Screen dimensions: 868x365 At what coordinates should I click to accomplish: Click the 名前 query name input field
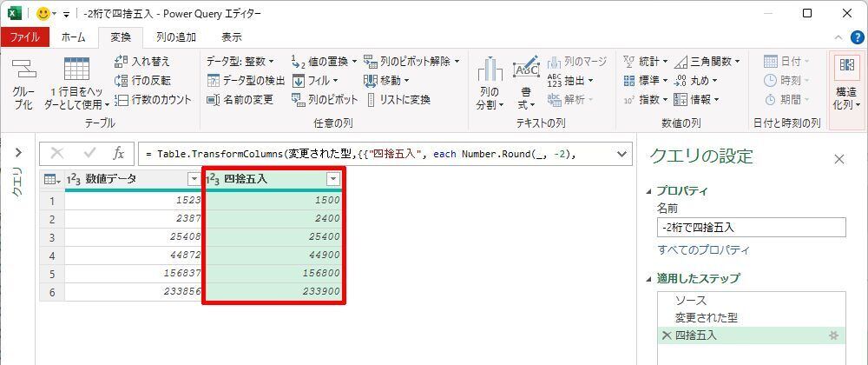(751, 228)
